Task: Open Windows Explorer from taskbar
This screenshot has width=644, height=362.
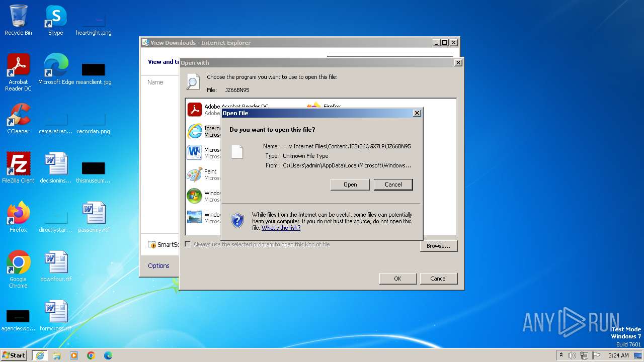Action: [x=57, y=355]
